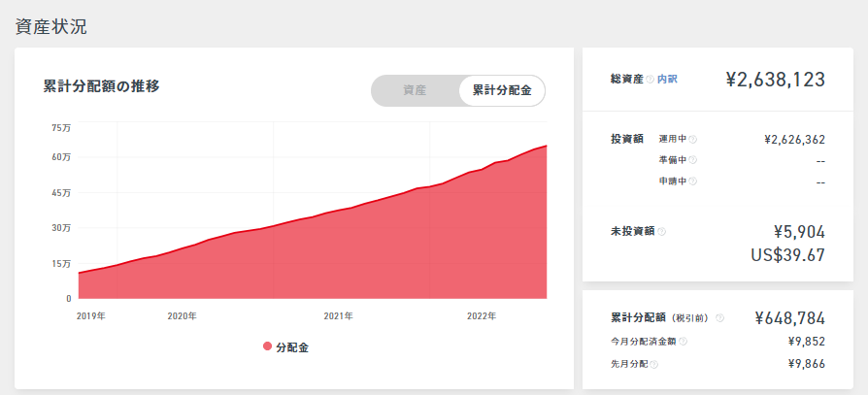Show help icon for 累計分配額（税引前）

[719, 318]
